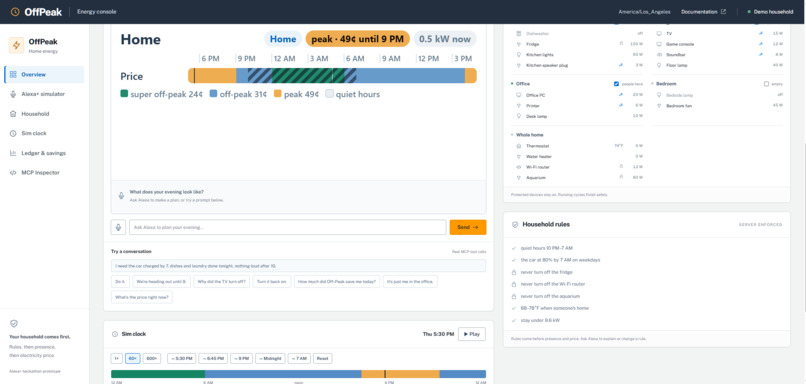Jump the sim clock to Midnight
806x384 pixels.
[270, 358]
